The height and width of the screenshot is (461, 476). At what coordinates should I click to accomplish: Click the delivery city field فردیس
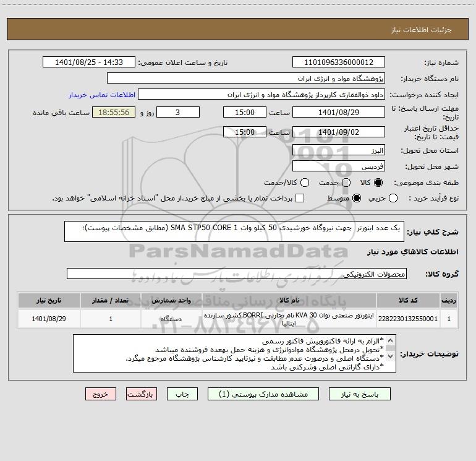pyautogui.click(x=339, y=166)
